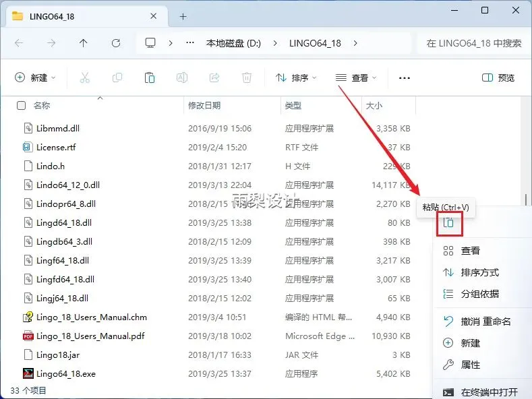Click the 10,930 KB size cell
This screenshot has width=532, height=399.
click(x=391, y=336)
